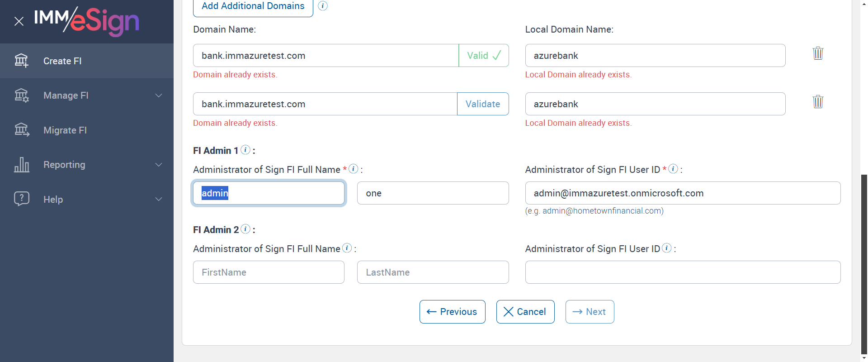Expand the Help menu chevron

159,199
